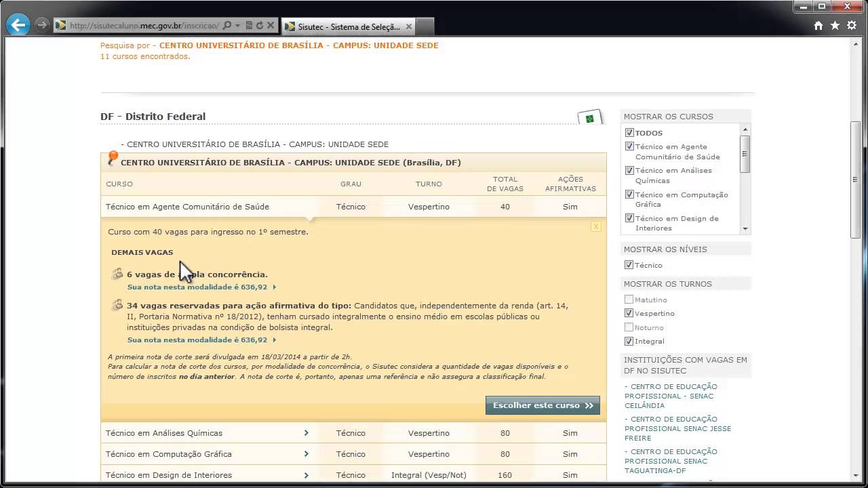
Task: Go back with the browser Back arrow
Action: [x=17, y=26]
